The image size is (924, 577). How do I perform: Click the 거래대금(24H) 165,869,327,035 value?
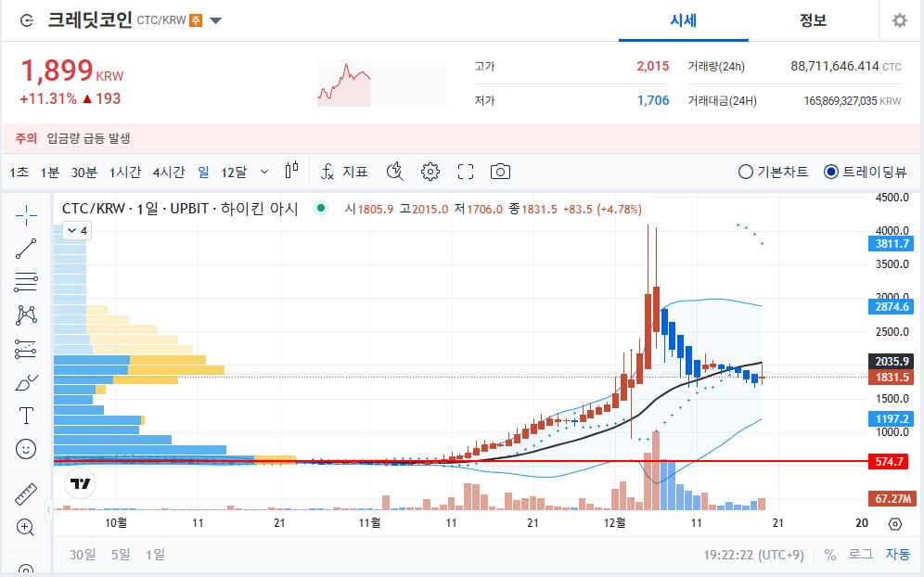click(853, 101)
